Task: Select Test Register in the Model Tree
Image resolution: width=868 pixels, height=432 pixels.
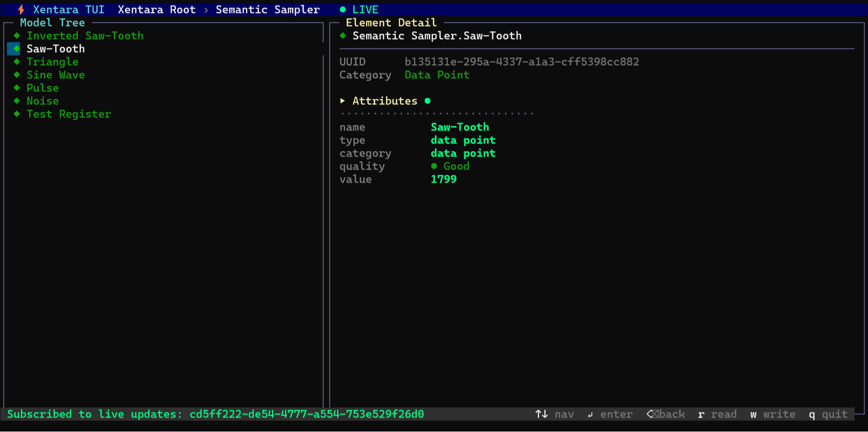Action: (69, 114)
